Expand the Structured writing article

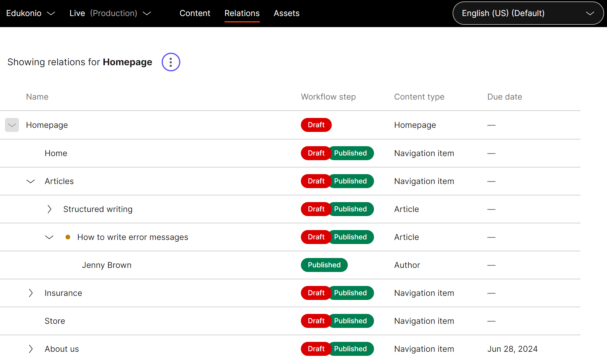(x=49, y=209)
